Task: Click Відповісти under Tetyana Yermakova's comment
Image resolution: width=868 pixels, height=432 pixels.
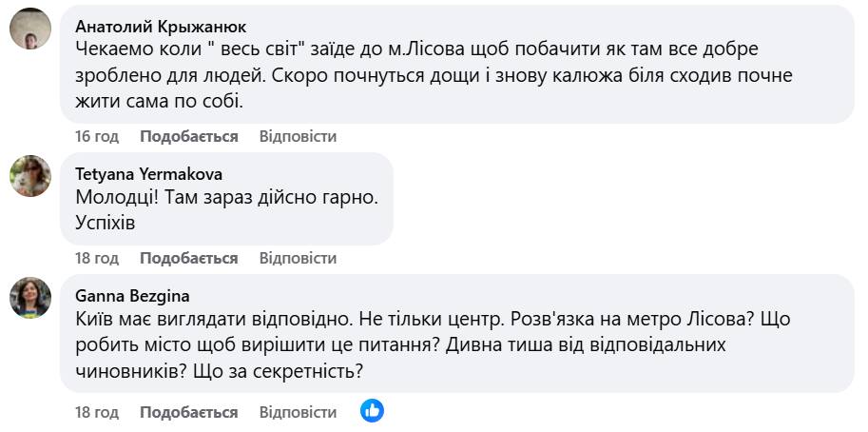Action: click(x=298, y=258)
